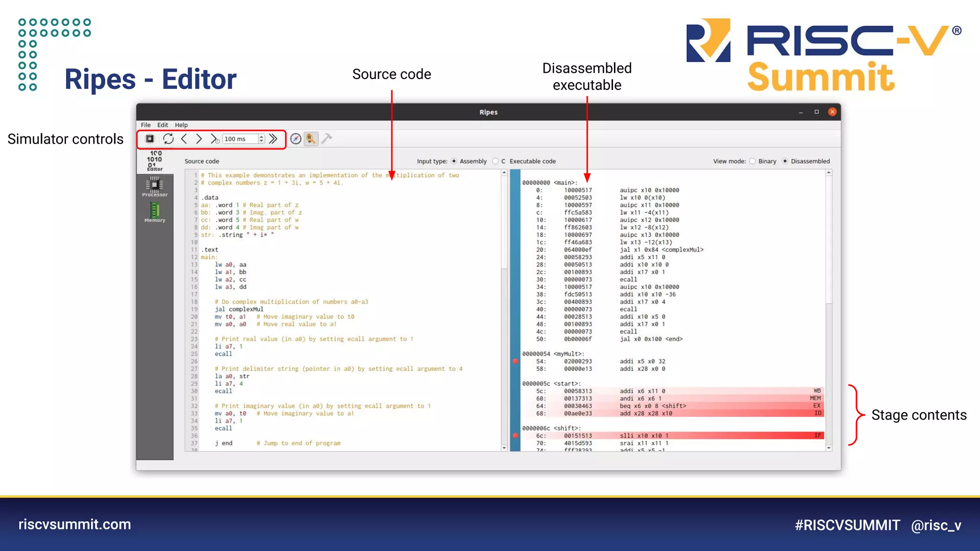Click the auto-clock timer arrow icon

pos(214,139)
